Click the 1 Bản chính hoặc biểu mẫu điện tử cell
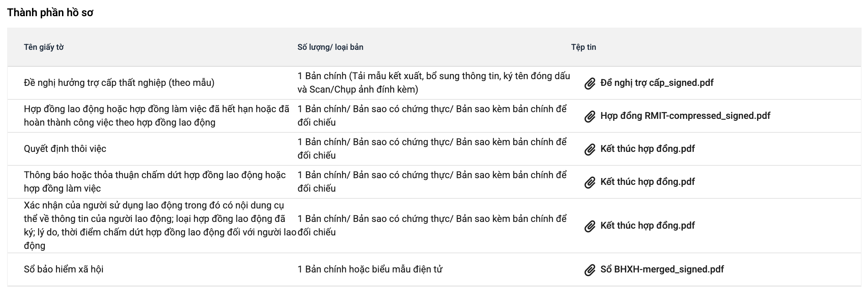 (370, 269)
